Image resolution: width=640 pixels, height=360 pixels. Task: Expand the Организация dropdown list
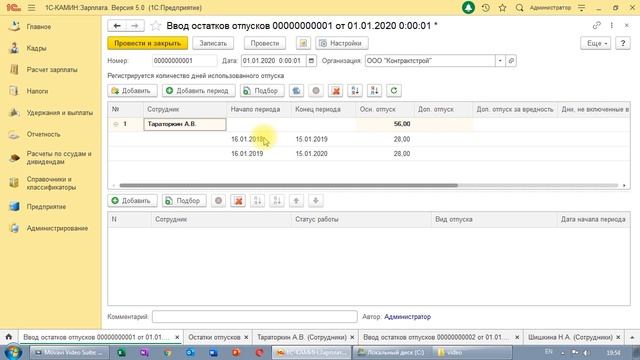[x=500, y=61]
